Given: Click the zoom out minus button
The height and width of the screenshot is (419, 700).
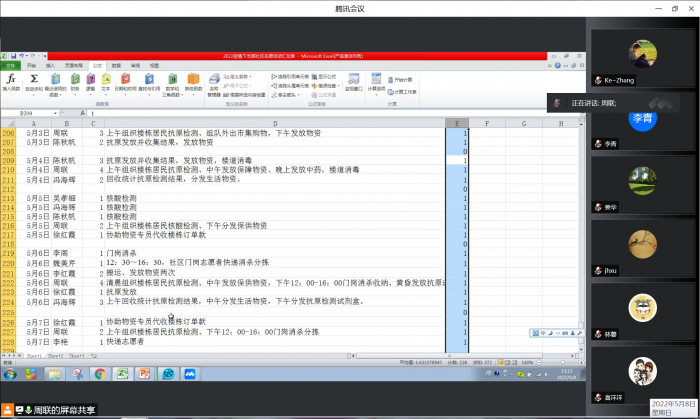Looking at the screenshot, I should coord(539,362).
